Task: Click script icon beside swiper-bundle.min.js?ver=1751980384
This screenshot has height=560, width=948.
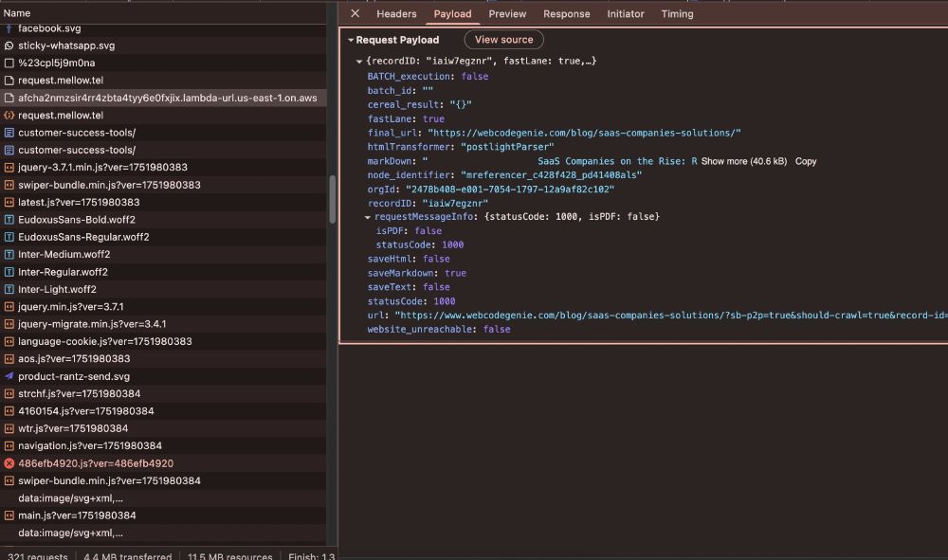Action: click(9, 480)
